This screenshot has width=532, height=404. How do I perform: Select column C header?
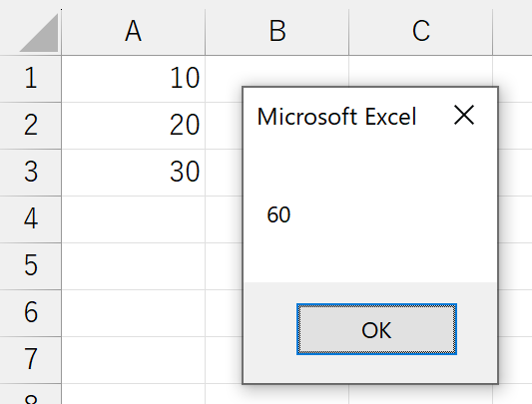(x=421, y=31)
